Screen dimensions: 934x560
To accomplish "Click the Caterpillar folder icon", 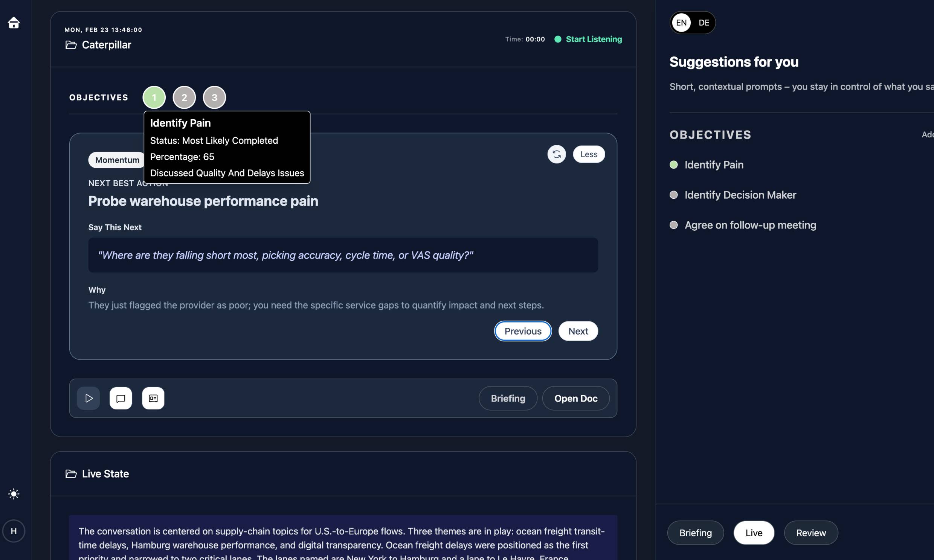I will [x=71, y=45].
